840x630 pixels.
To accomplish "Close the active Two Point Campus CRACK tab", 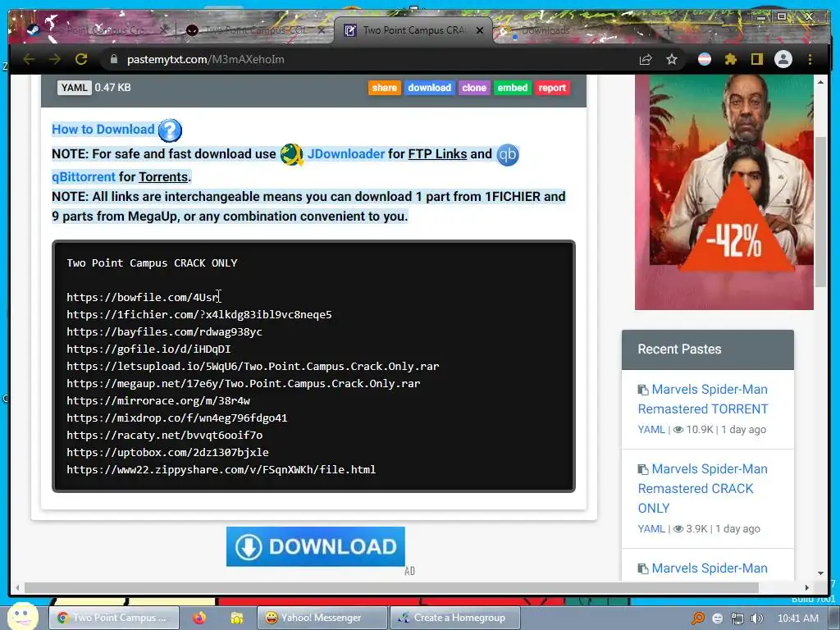I will pos(480,30).
